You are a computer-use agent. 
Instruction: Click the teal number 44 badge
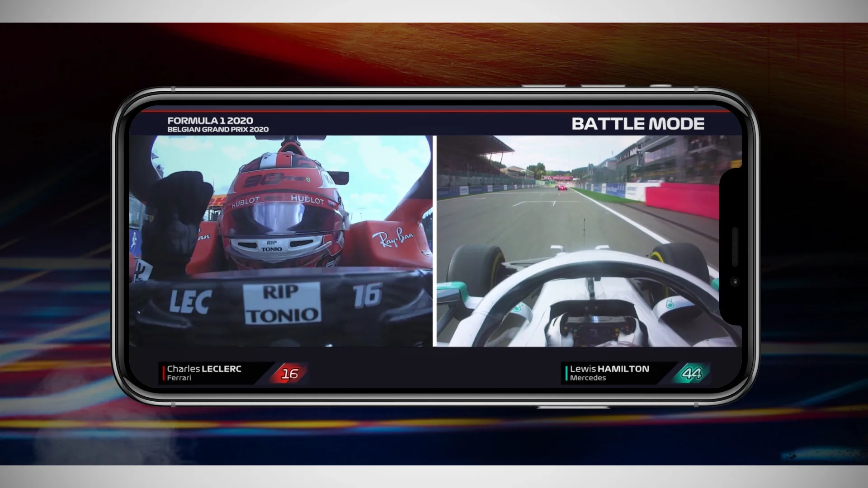(691, 374)
